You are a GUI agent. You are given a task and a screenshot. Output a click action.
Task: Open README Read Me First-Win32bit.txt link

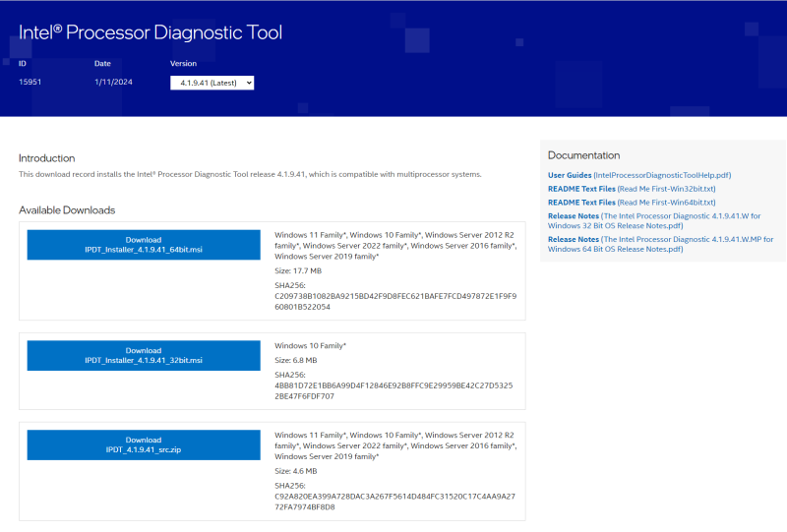point(632,189)
